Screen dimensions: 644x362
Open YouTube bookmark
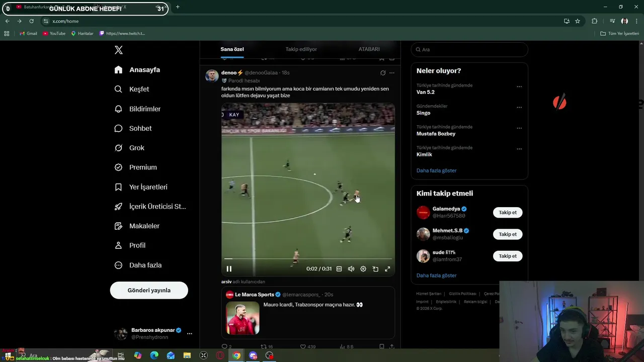coord(54,34)
